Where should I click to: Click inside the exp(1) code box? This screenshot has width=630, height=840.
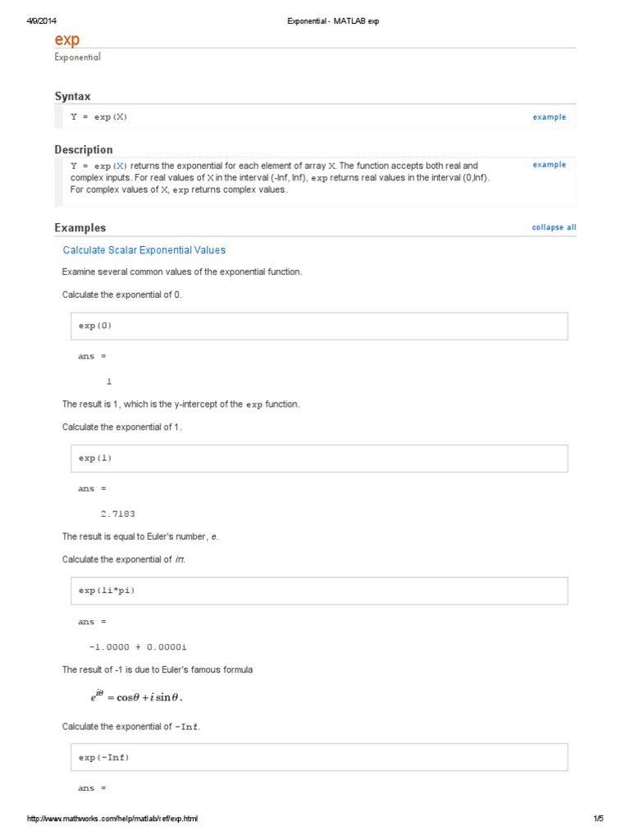tap(319, 459)
